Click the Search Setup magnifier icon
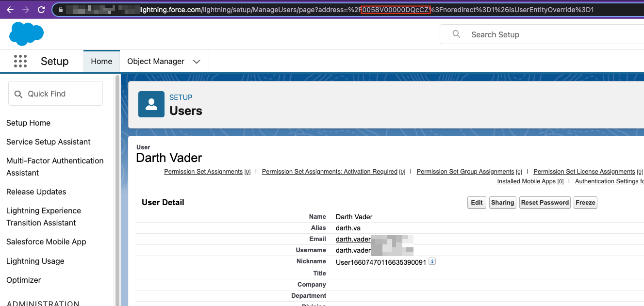This screenshot has width=644, height=306. [x=456, y=34]
